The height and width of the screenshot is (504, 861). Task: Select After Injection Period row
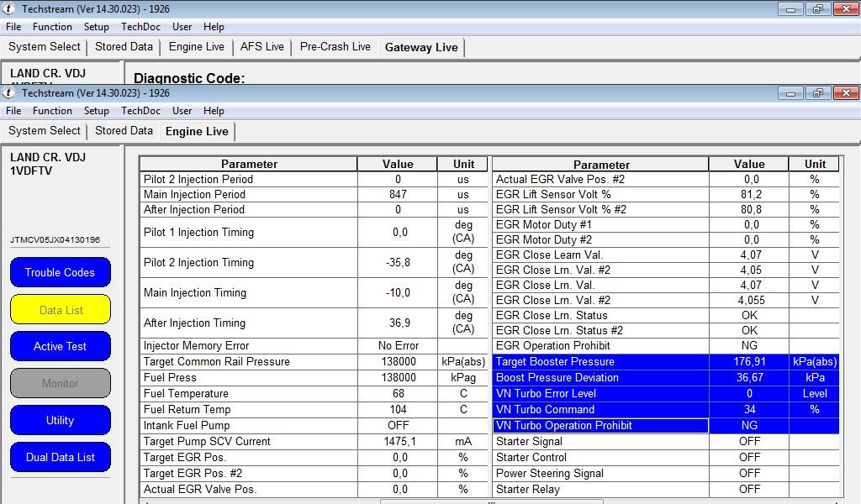pos(314,209)
